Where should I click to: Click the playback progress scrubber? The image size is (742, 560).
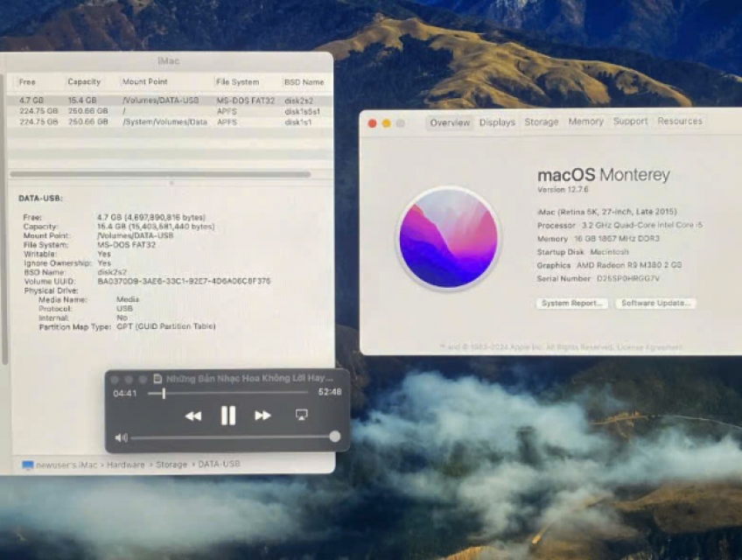tap(163, 393)
